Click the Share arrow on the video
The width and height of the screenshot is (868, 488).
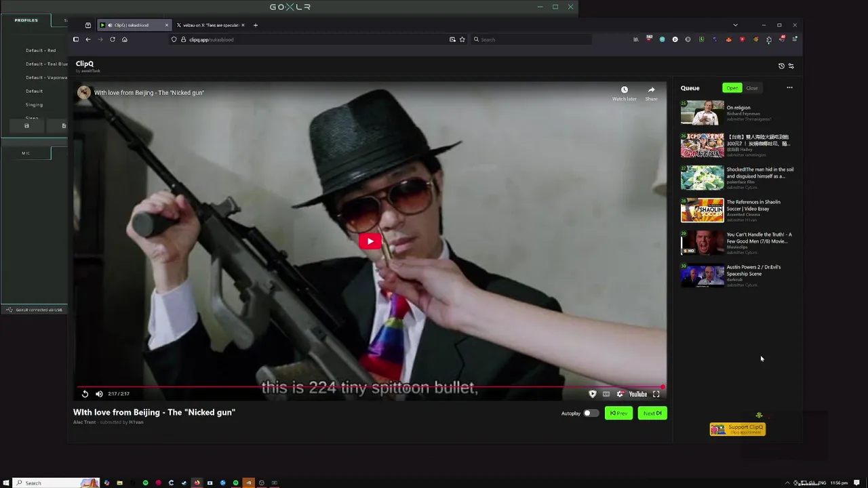click(x=651, y=89)
